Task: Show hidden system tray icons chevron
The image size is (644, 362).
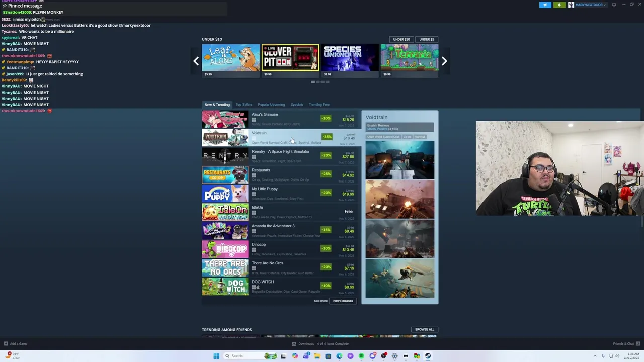Action: pyautogui.click(x=595, y=356)
